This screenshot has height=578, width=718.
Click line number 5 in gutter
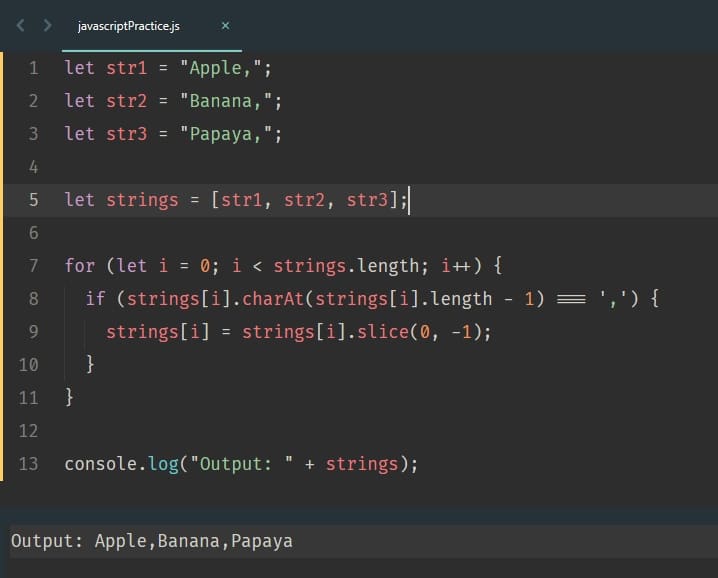click(x=33, y=200)
